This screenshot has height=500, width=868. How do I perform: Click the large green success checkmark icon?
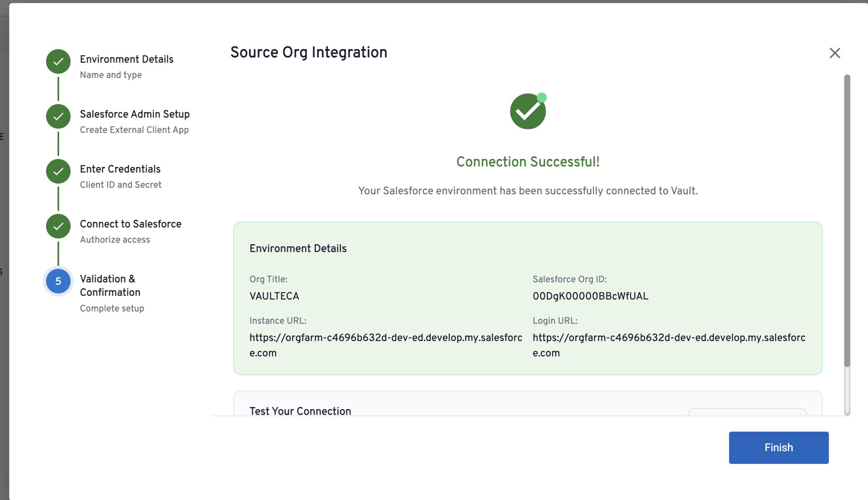[x=528, y=111]
